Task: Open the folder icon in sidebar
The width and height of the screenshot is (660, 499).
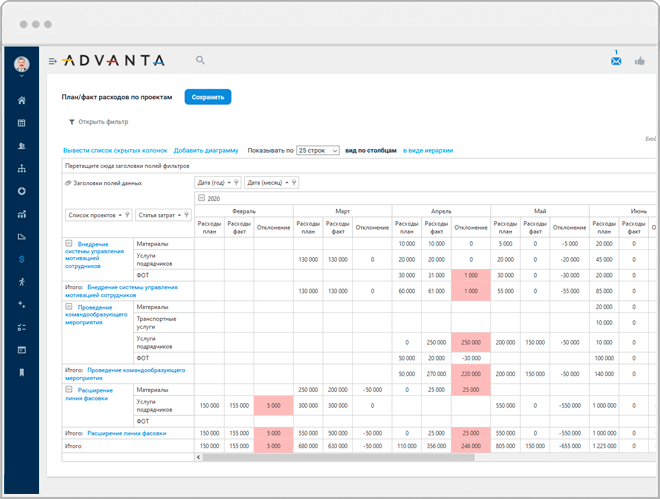Action: pyautogui.click(x=21, y=236)
